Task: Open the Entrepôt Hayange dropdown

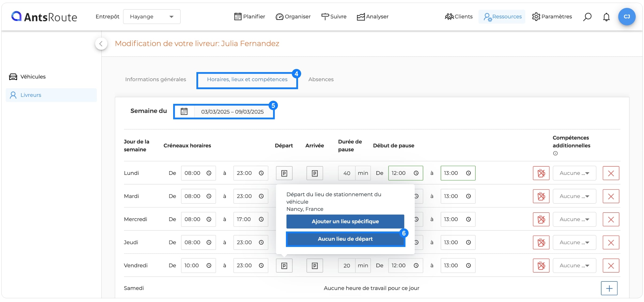Action: tap(152, 17)
